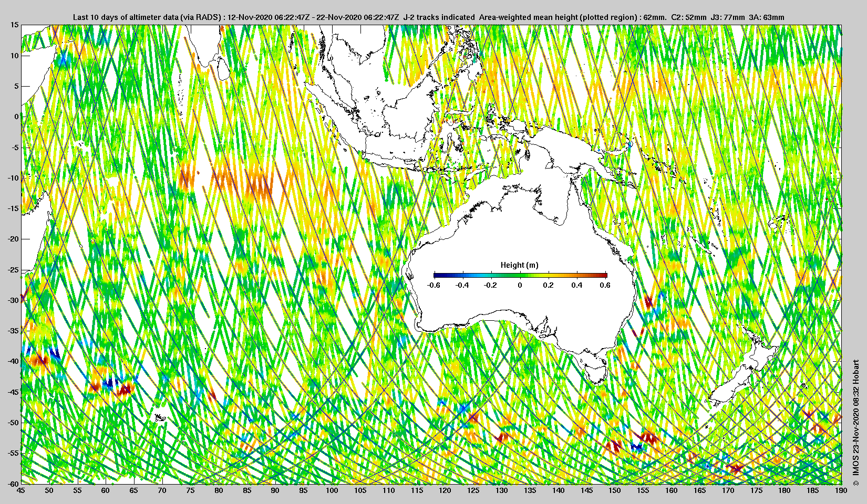The height and width of the screenshot is (504, 867).
Task: Click the '3A: 63mm' value in title
Action: [x=767, y=17]
